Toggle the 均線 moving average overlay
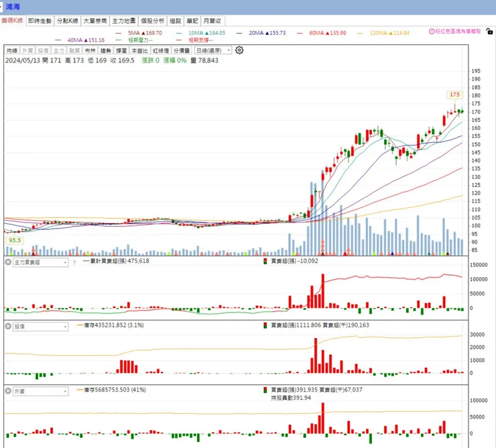Screen dimensions: 496x448 click(12, 51)
